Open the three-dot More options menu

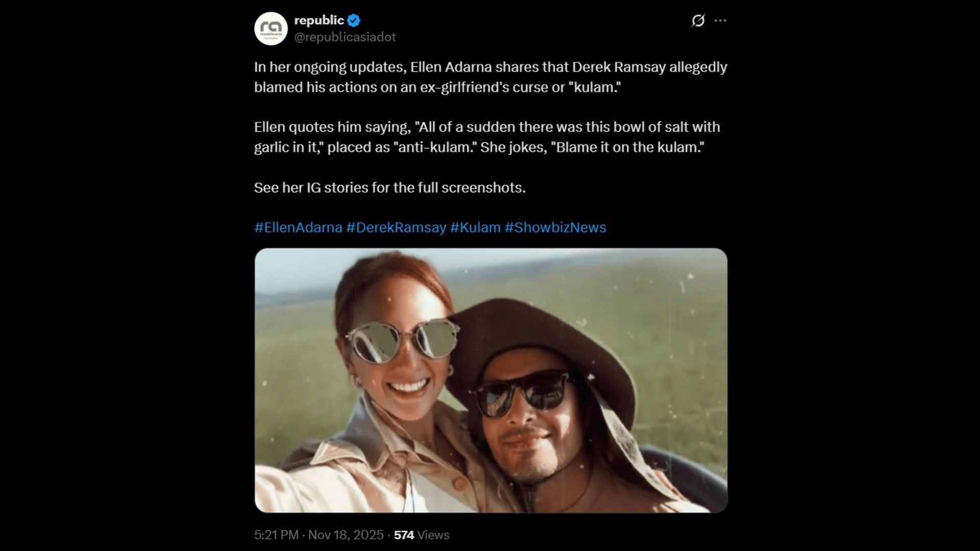pyautogui.click(x=720, y=20)
